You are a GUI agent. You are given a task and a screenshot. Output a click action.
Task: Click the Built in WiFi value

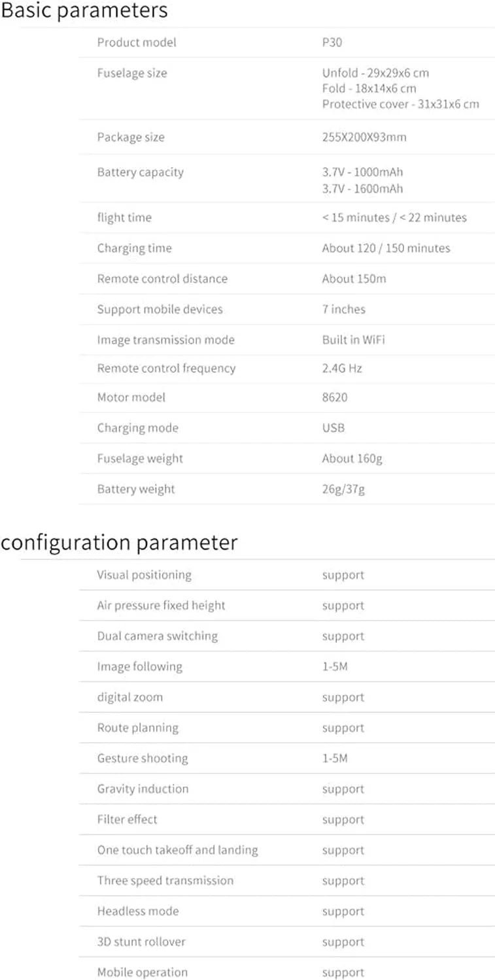pos(353,340)
